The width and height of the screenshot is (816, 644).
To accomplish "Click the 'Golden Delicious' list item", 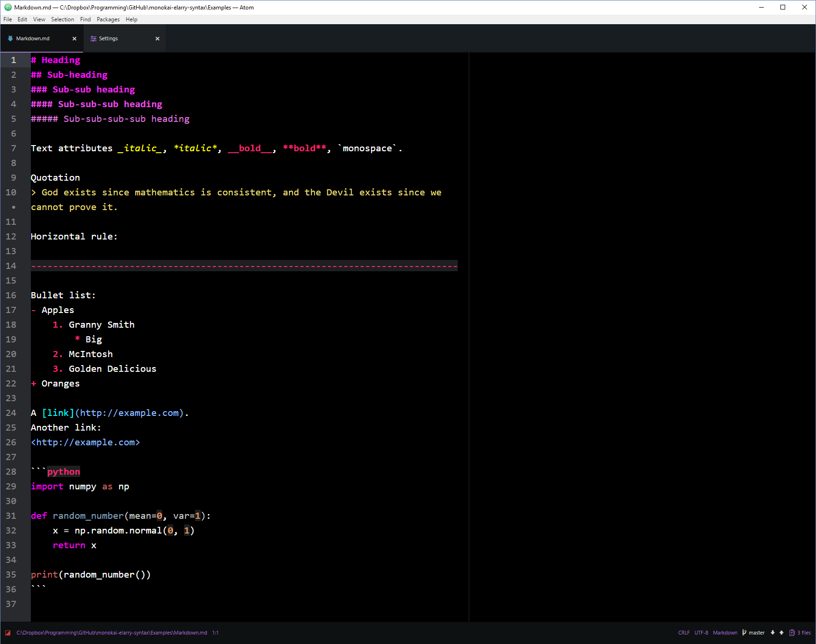I will pos(112,369).
